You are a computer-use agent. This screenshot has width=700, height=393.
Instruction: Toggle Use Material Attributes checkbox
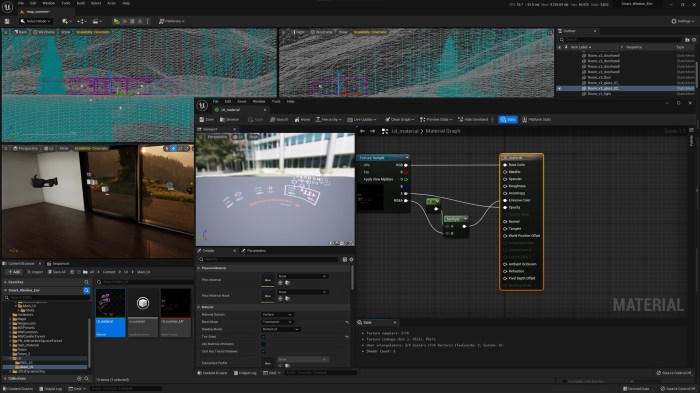263,344
